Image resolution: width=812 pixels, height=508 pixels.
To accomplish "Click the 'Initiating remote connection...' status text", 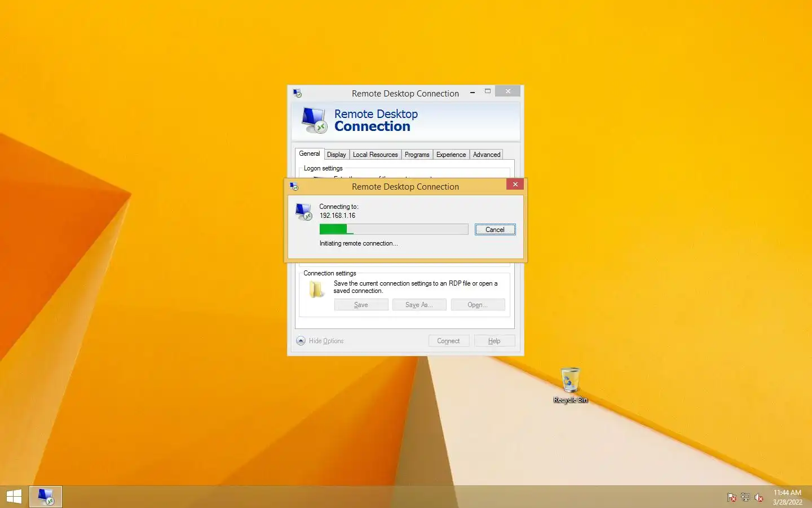I will 359,243.
